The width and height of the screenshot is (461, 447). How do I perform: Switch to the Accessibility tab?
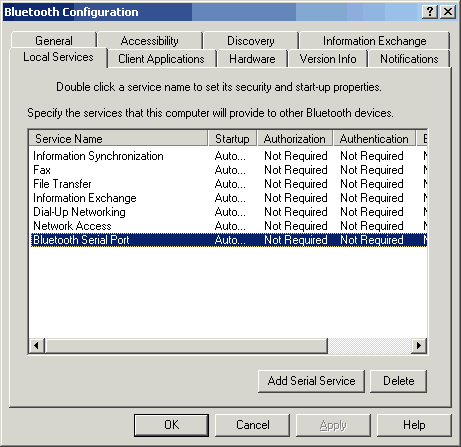point(150,41)
